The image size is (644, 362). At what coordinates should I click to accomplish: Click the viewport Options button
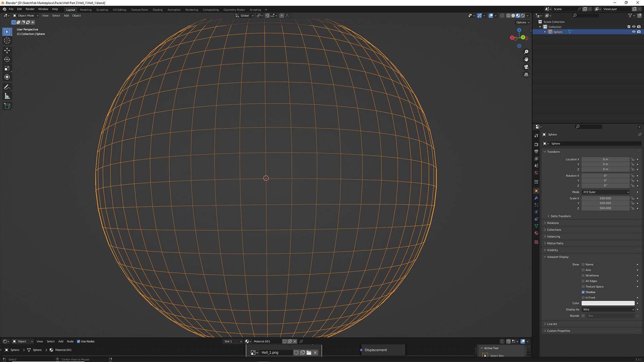[x=522, y=22]
